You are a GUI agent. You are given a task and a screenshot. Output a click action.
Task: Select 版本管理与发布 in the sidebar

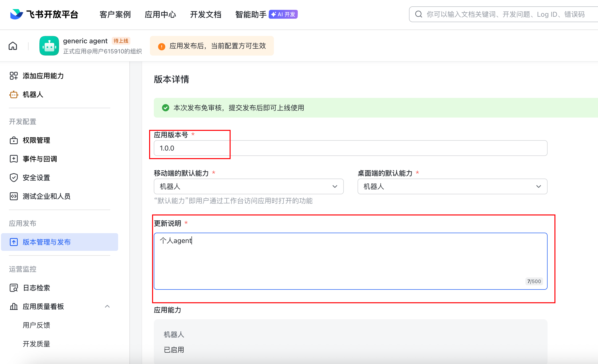point(47,242)
